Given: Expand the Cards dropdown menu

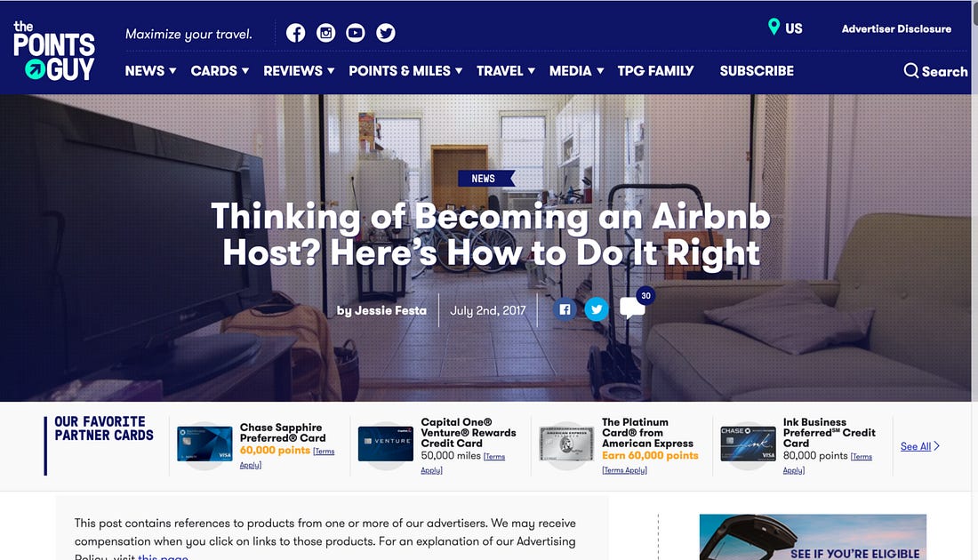Looking at the screenshot, I should (x=220, y=71).
